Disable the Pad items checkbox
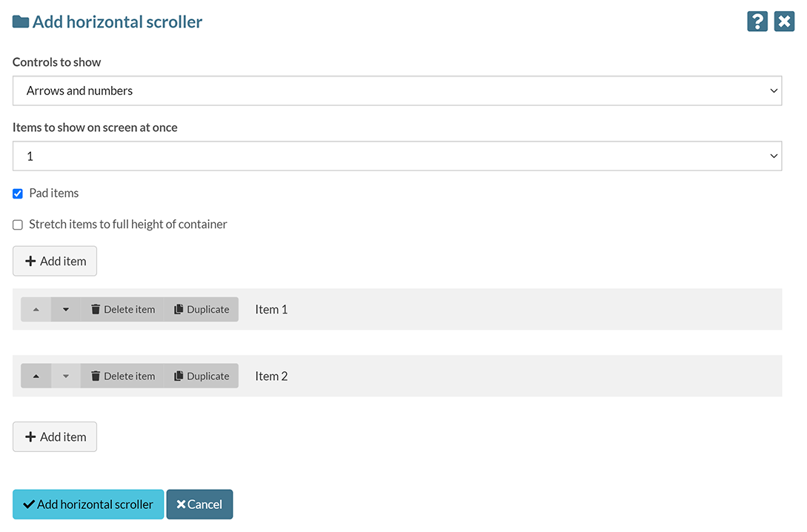This screenshot has width=807, height=532. pos(17,193)
